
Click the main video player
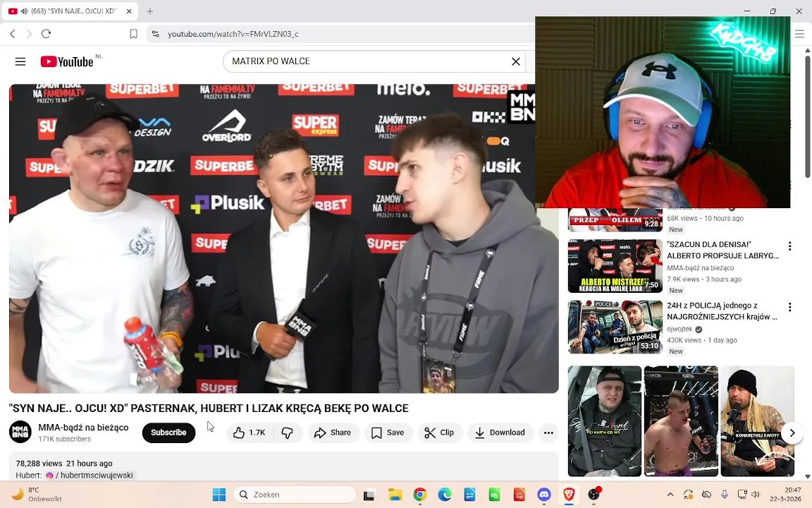pyautogui.click(x=283, y=238)
